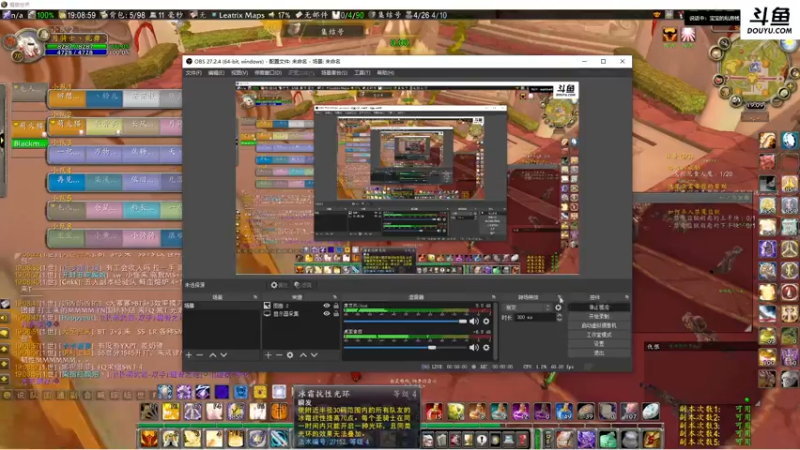Open transition properties gear next to 渐变
Image resolution: width=800 pixels, height=450 pixels.
[x=558, y=308]
